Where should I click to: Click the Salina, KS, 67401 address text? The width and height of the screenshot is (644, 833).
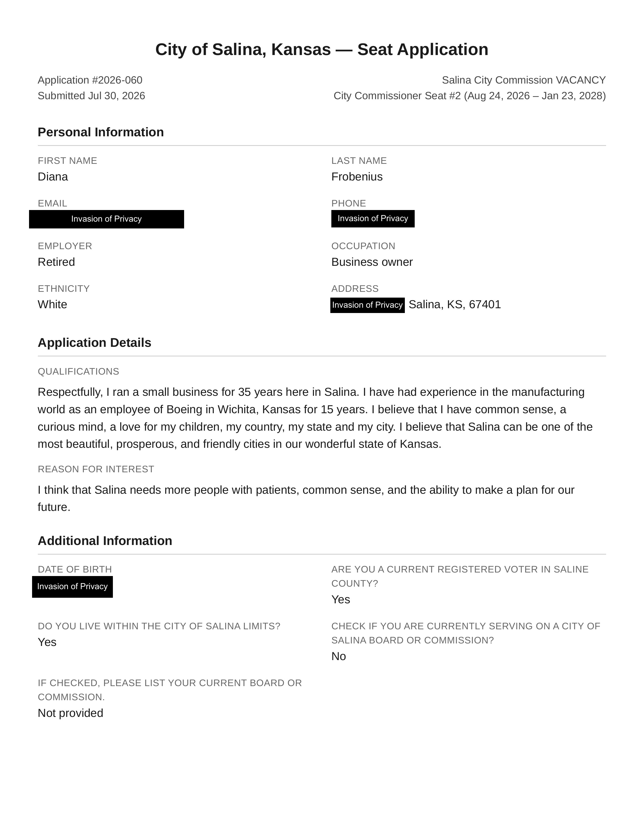click(x=455, y=304)
